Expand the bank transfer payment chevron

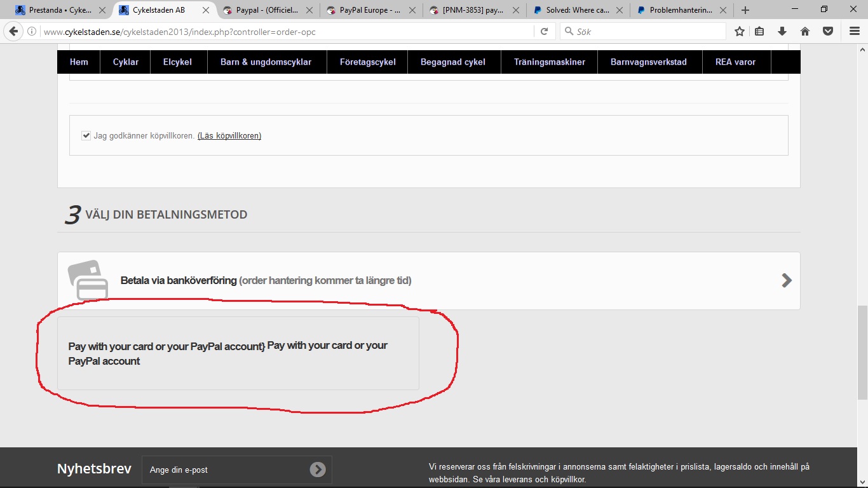click(787, 280)
